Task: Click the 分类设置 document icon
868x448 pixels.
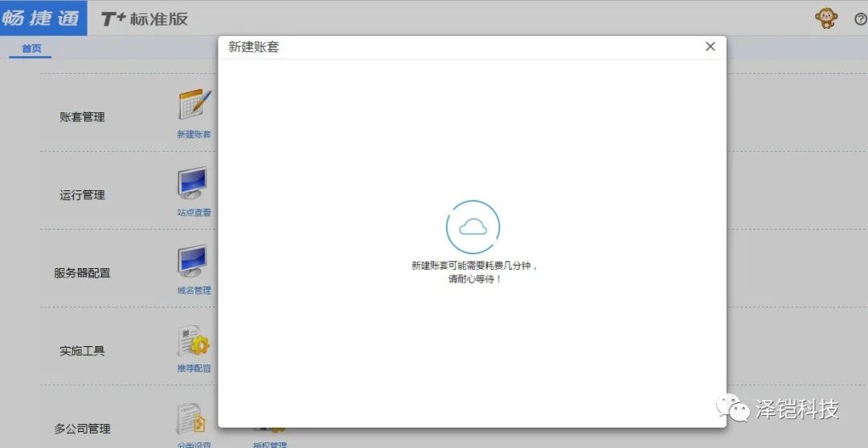Action: coord(193,419)
